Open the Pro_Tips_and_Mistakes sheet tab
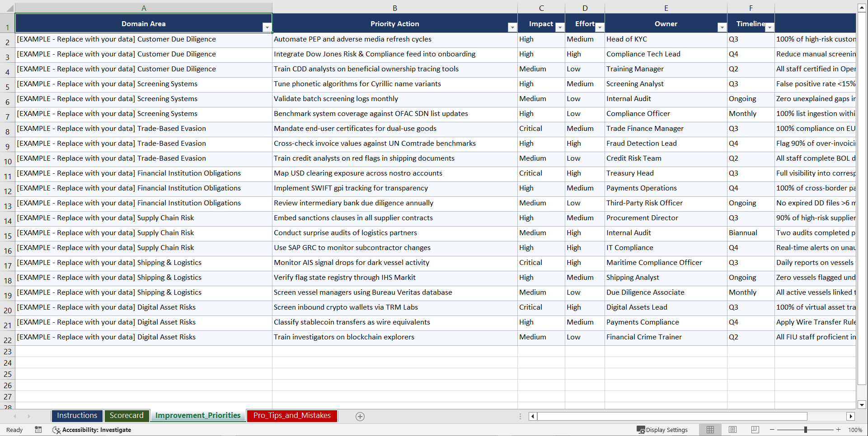This screenshot has width=868, height=436. 292,416
